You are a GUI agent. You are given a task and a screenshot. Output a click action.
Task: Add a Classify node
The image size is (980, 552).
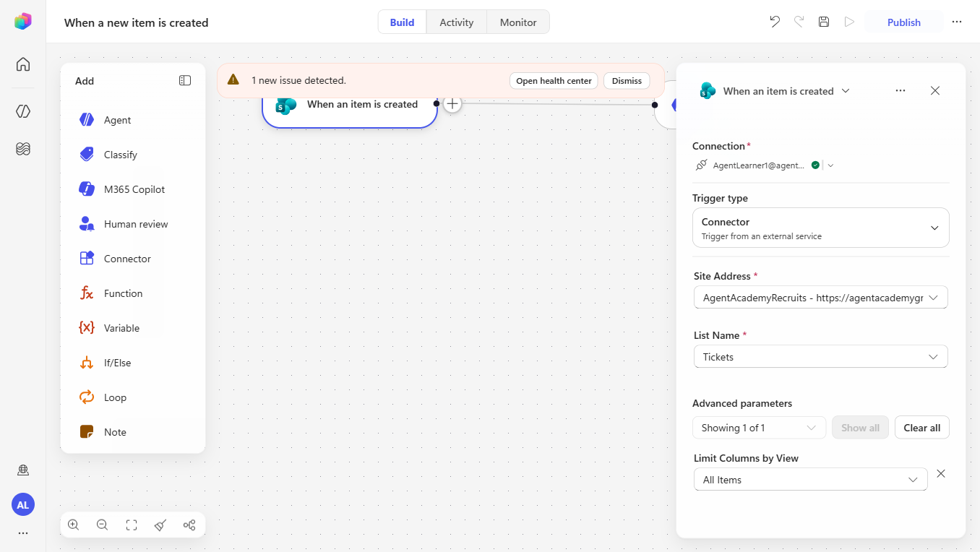click(x=133, y=155)
